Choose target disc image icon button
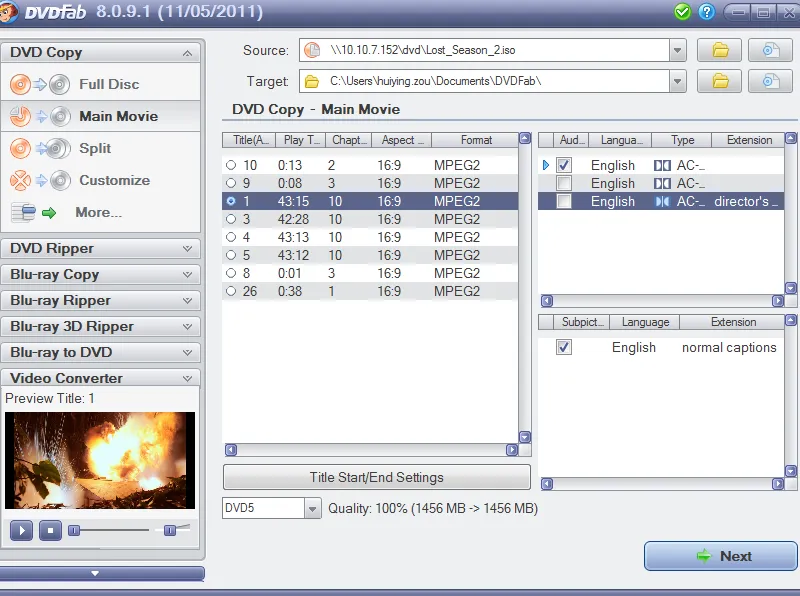800x596 pixels. 770,81
